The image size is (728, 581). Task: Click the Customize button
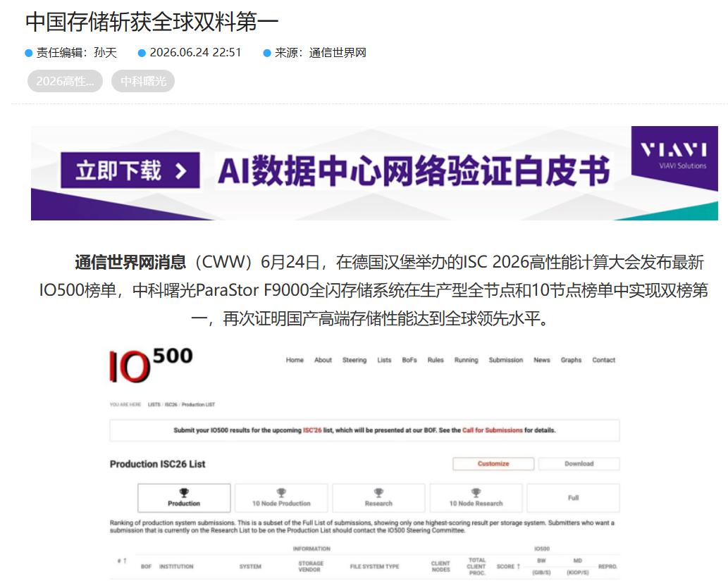493,463
